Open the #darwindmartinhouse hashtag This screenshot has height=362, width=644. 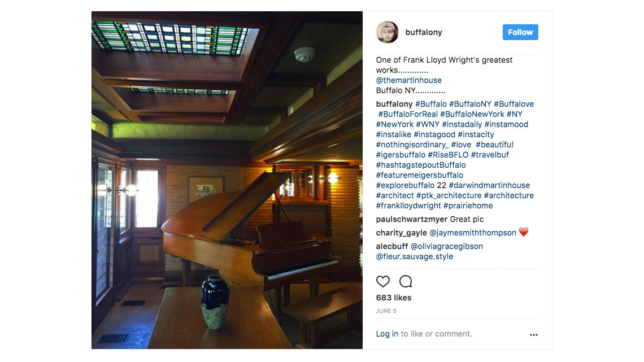(489, 185)
